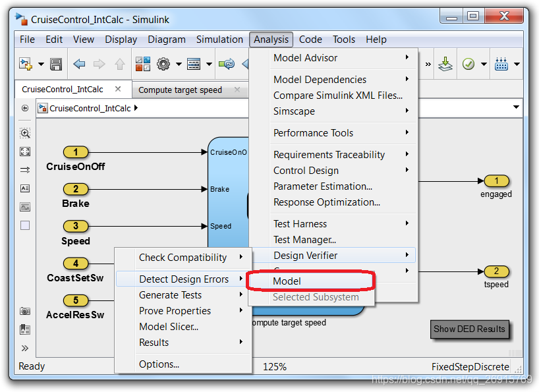The width and height of the screenshot is (539, 392).
Task: Open the Library Browser icon
Action: [x=143, y=64]
